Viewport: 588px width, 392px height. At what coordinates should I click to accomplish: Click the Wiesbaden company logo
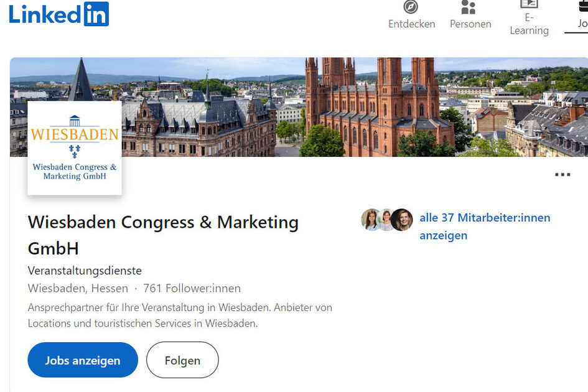[x=74, y=147]
